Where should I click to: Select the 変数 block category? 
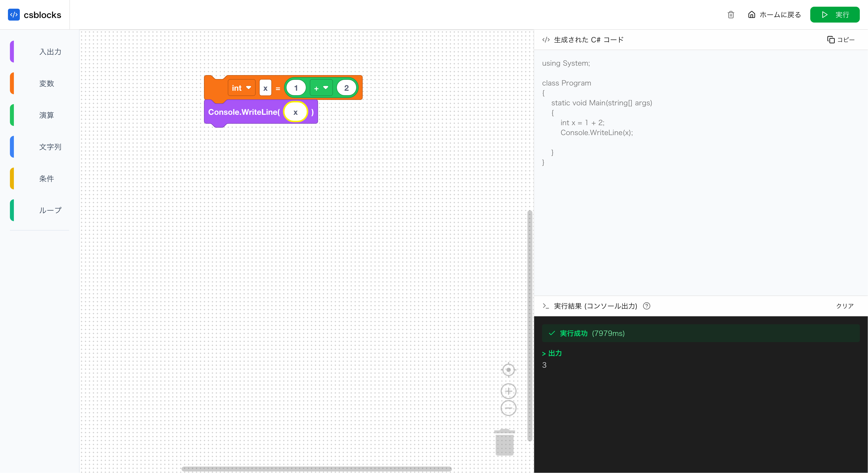[47, 83]
